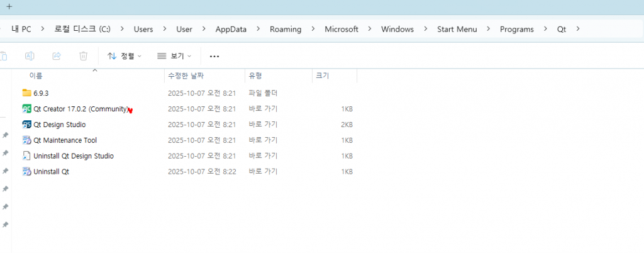
Task: Sort by the 크기 column header
Action: point(322,76)
